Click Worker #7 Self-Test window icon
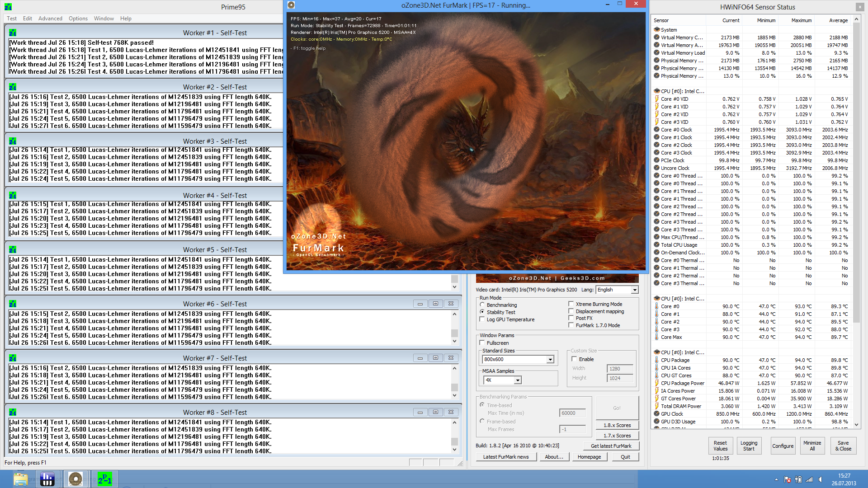The width and height of the screenshot is (868, 488). point(13,358)
